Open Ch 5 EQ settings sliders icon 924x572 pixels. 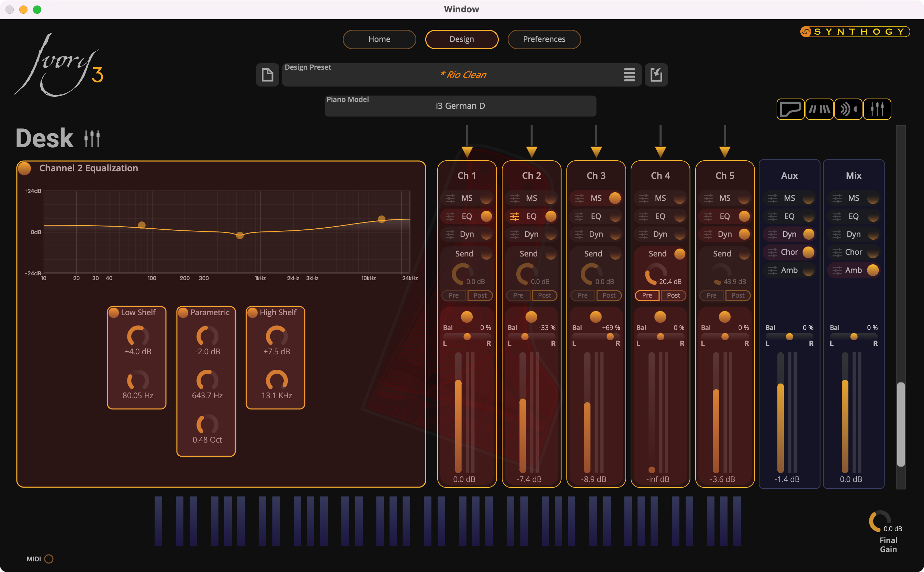point(708,216)
